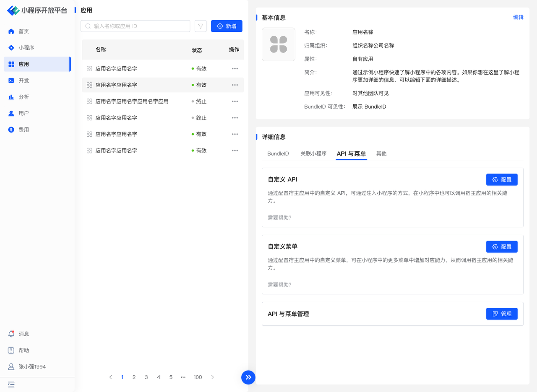Collapse the sidebar using bottom menu icon
The width and height of the screenshot is (537, 392).
pos(11,384)
